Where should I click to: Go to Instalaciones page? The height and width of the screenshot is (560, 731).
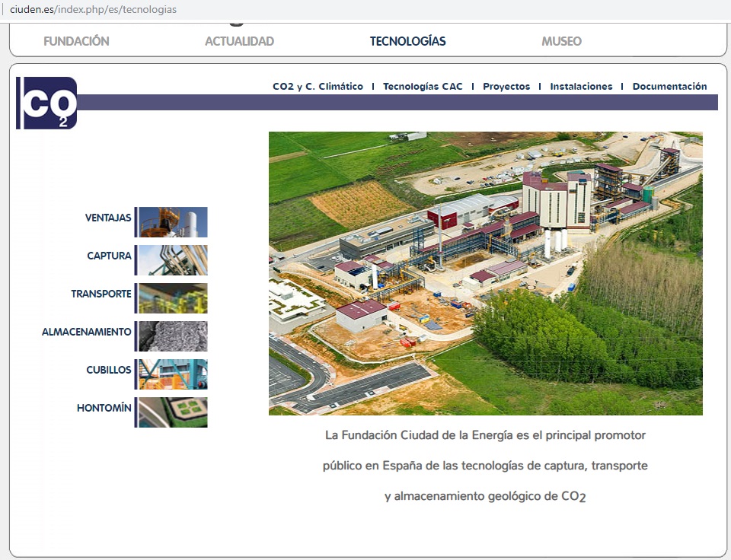click(581, 86)
